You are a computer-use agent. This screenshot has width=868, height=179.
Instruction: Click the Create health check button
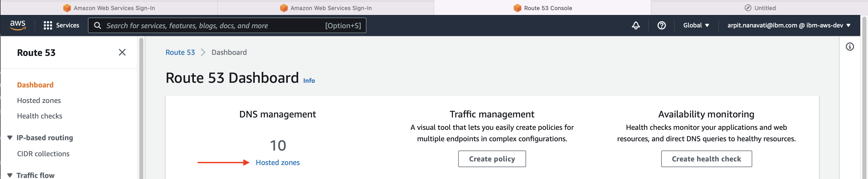pos(706,159)
